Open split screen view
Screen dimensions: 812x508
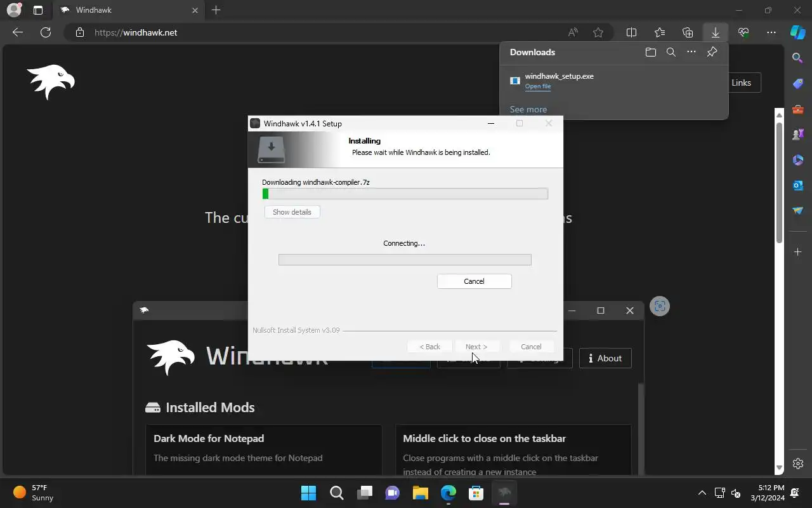point(632,32)
